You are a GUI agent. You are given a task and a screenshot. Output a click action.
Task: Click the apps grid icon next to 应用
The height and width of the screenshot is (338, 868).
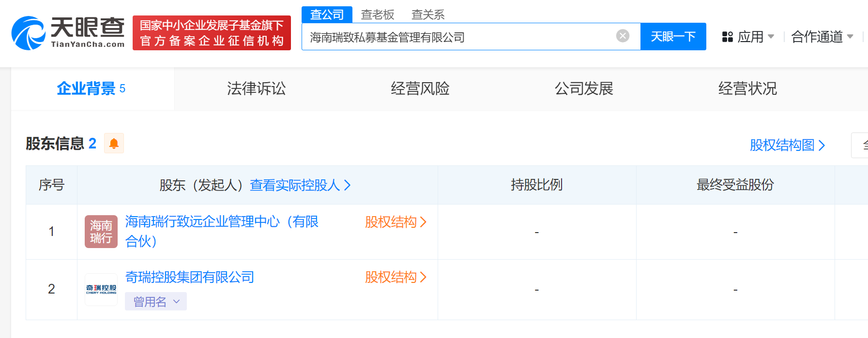pyautogui.click(x=727, y=36)
